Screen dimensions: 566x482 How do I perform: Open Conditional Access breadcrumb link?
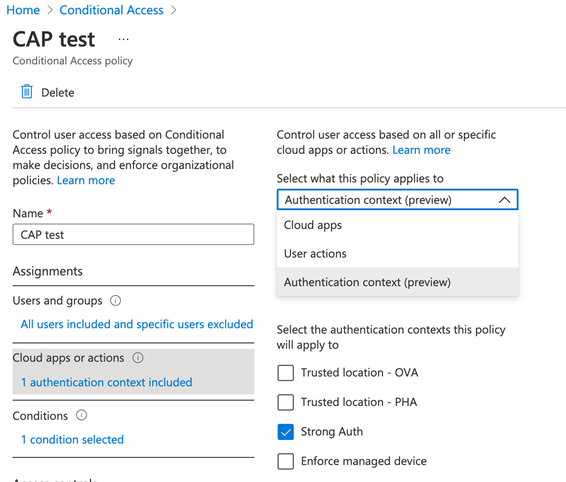tap(111, 10)
